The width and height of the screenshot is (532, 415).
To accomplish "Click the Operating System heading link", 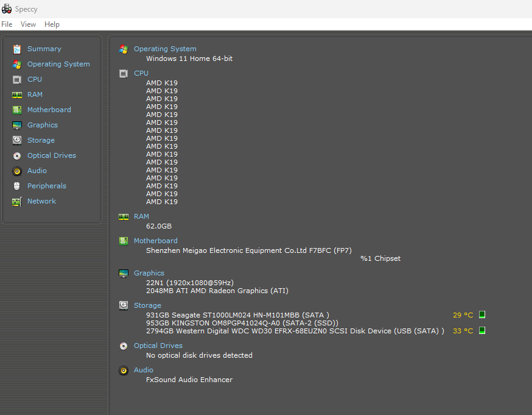I will [x=165, y=49].
